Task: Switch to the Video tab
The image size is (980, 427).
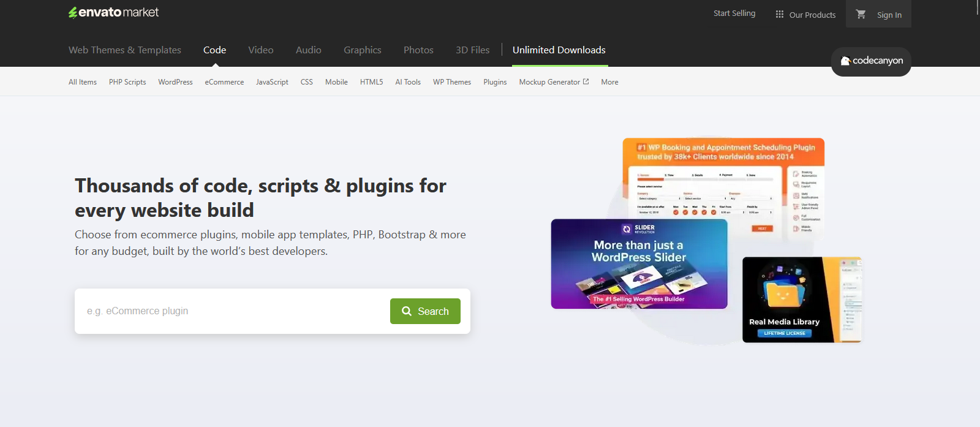Action: (261, 50)
